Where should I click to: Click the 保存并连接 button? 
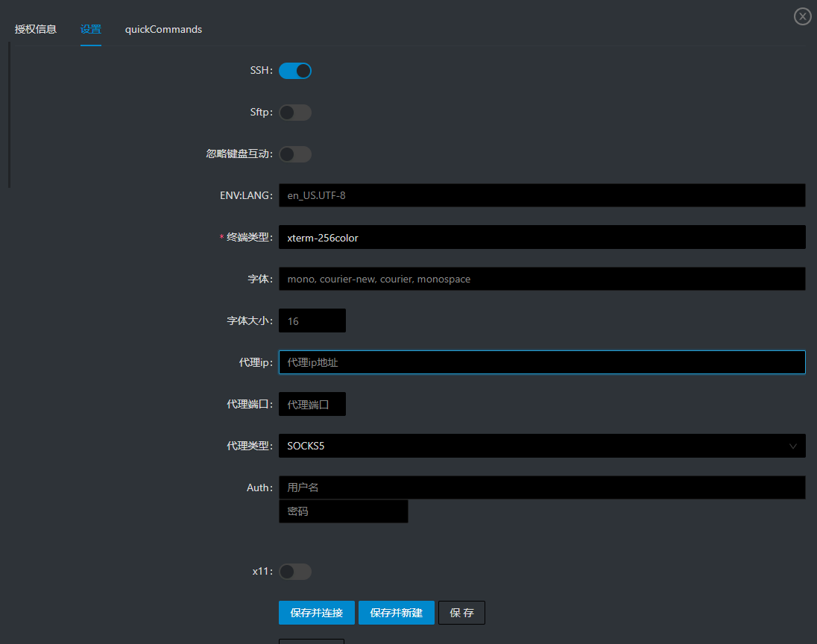(x=316, y=613)
